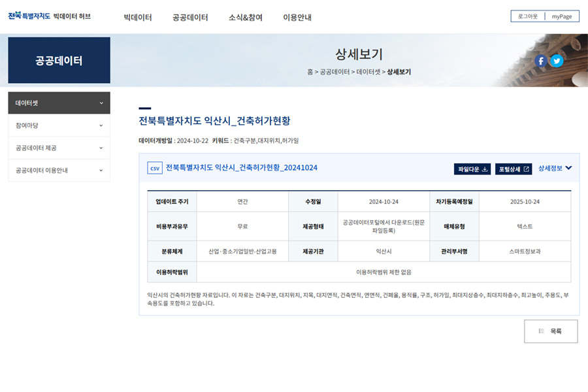This screenshot has width=588, height=392.
Task: Share the page on Twitter
Action: (557, 61)
